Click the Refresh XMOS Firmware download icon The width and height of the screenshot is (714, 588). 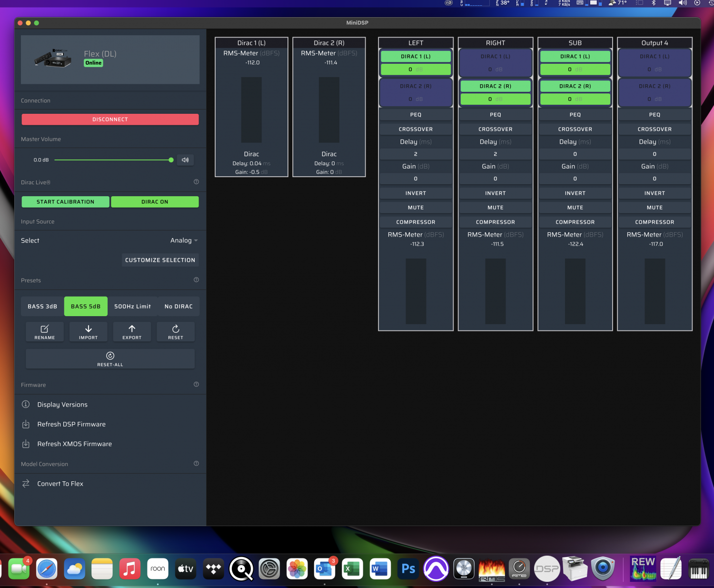coord(26,444)
